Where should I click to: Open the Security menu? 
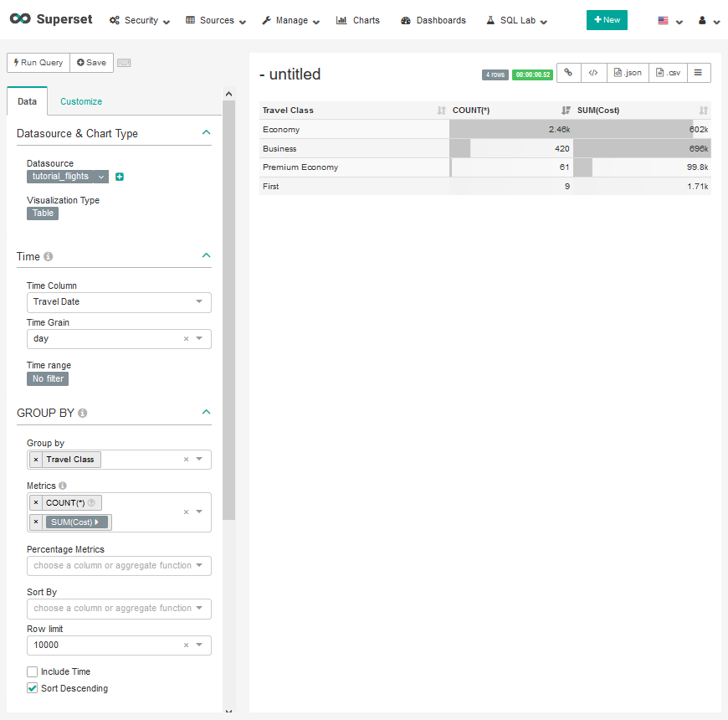pyautogui.click(x=140, y=20)
